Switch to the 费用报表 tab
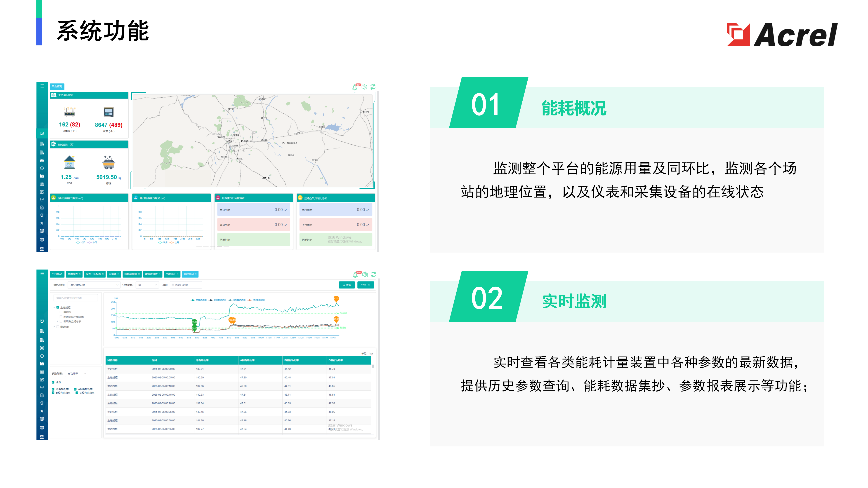The image size is (868, 488). click(x=73, y=274)
